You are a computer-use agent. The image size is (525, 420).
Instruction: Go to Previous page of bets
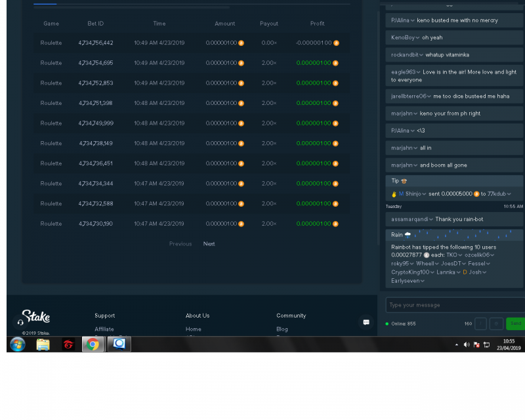pos(180,244)
